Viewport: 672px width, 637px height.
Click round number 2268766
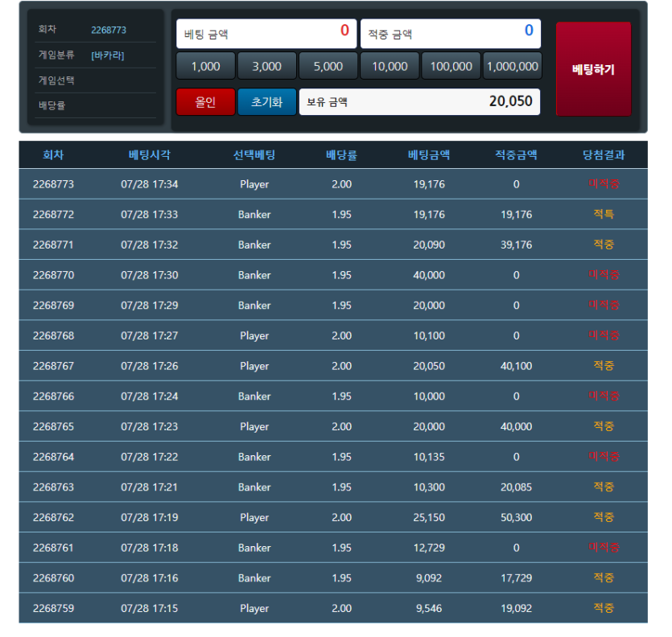click(54, 397)
